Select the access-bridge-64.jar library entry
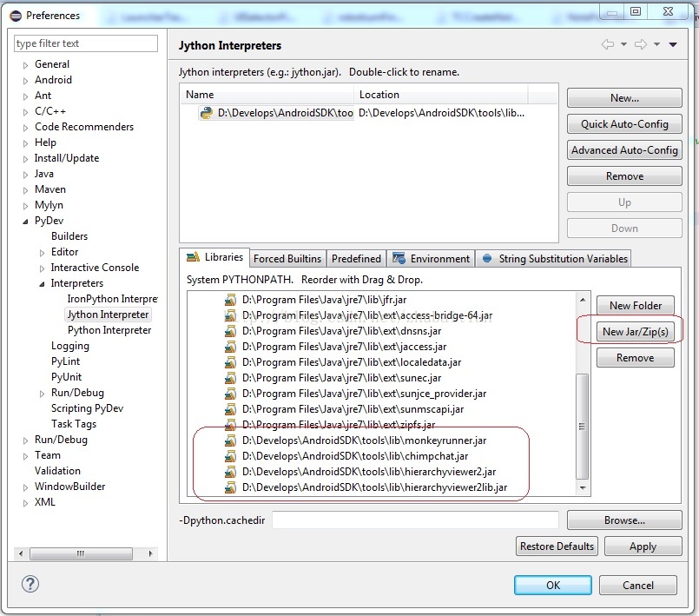 point(367,315)
